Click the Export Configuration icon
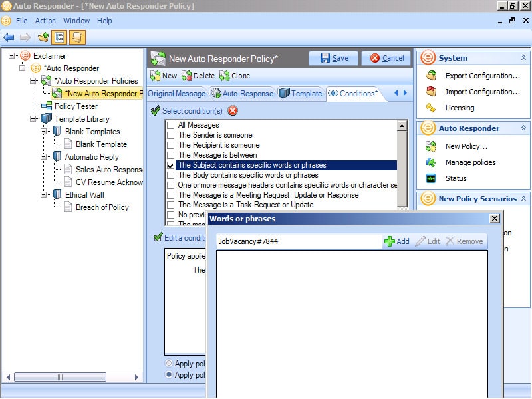The height and width of the screenshot is (399, 532). [x=431, y=76]
